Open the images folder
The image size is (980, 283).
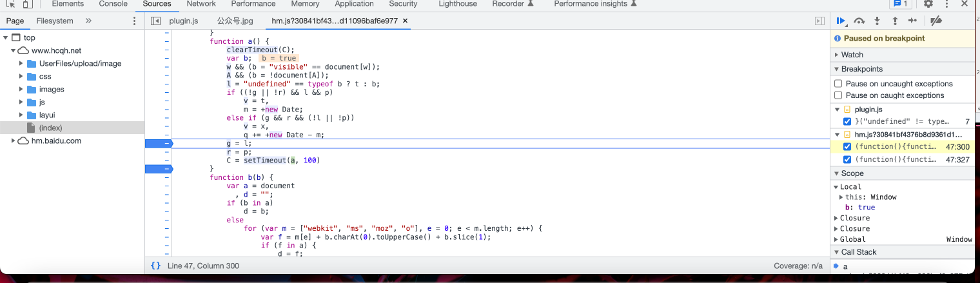[x=52, y=89]
